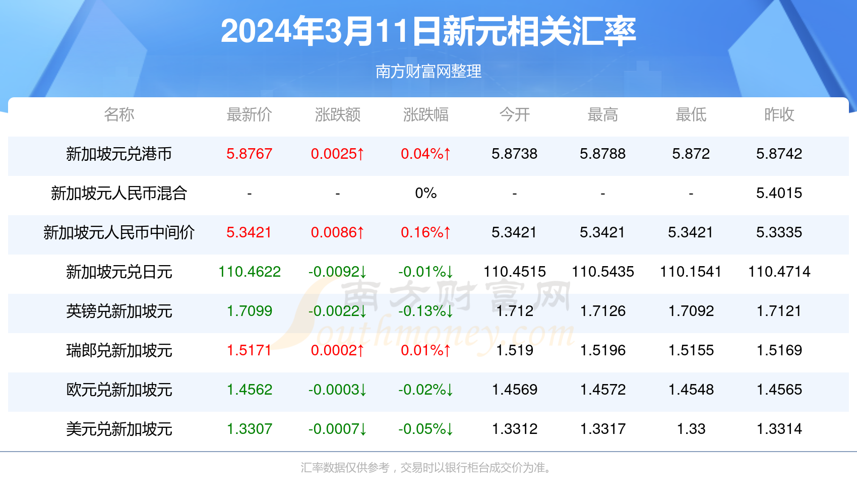Click the change value -0.0003↓

click(x=338, y=390)
